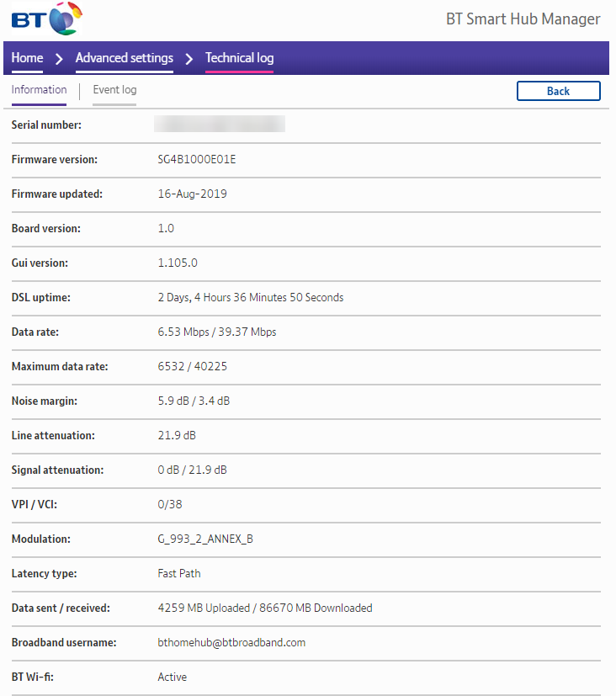Click the Line attenuation label

tap(53, 435)
